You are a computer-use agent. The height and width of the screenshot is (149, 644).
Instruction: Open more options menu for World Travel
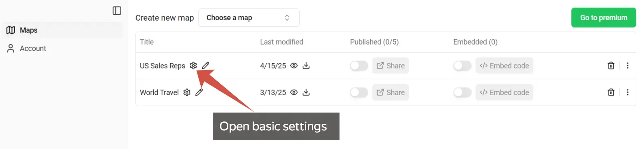(x=628, y=92)
